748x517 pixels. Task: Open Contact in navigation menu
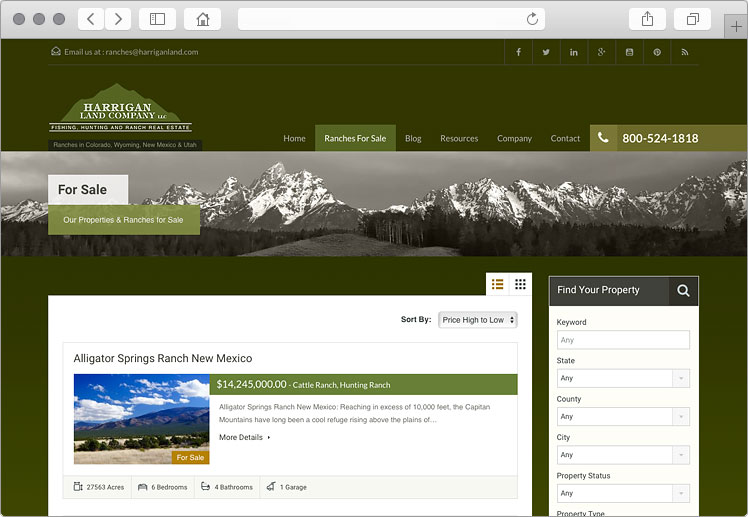click(x=565, y=138)
